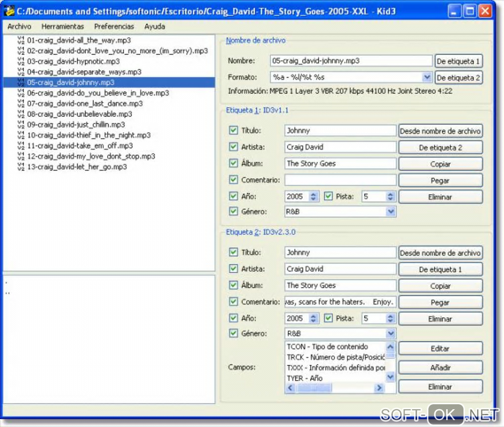Uncheck the Título checkbox in Etiqueta 1
Screen dimensions: 504x427
[234, 131]
